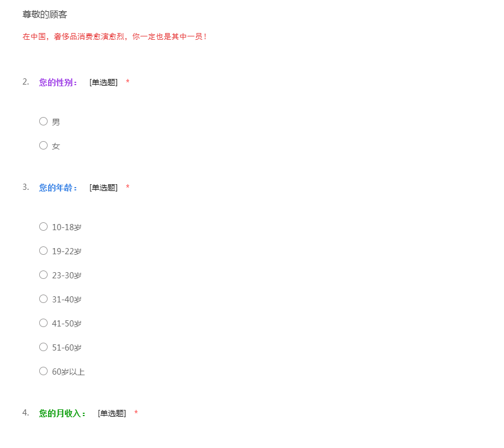Select the 51-60岁 age option
This screenshot has width=504, height=448.
pos(43,347)
